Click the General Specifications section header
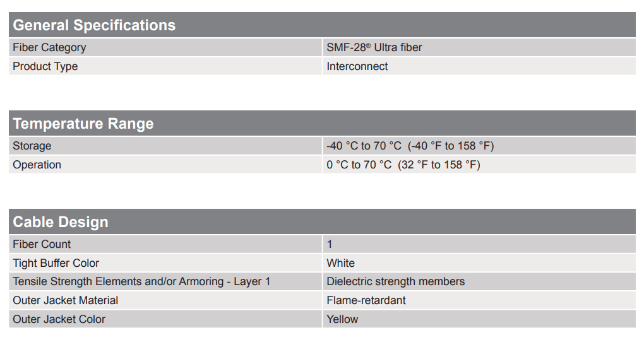 point(94,25)
